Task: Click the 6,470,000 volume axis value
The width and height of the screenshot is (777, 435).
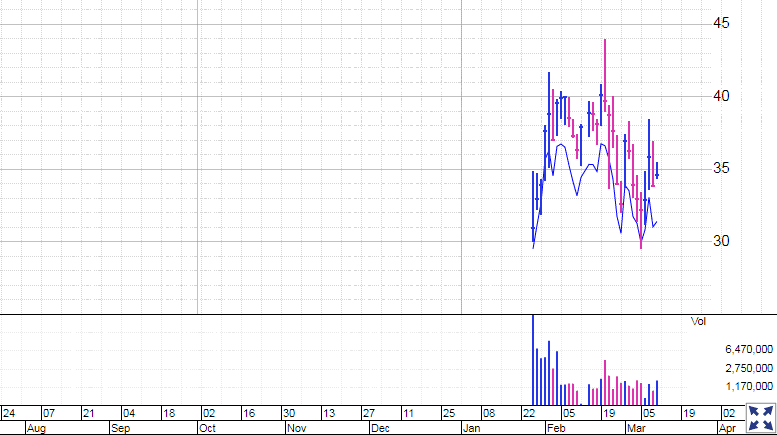Action: point(749,349)
